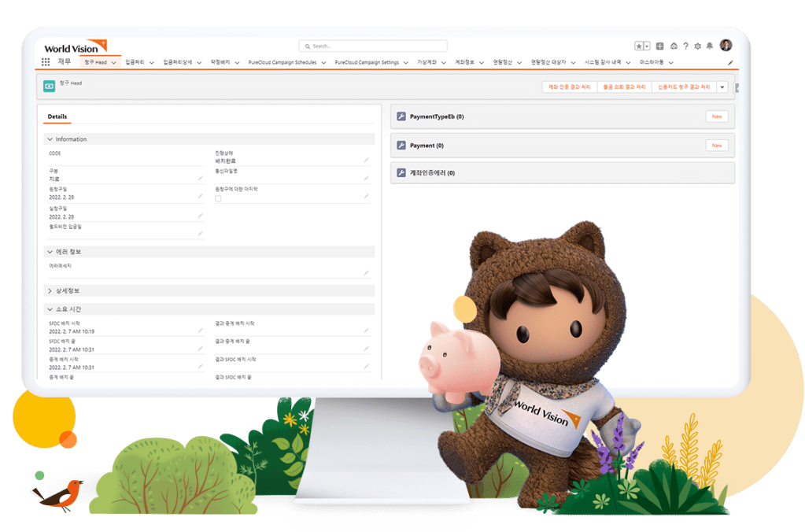Click the Favorites star icon
The height and width of the screenshot is (532, 805).
[639, 46]
